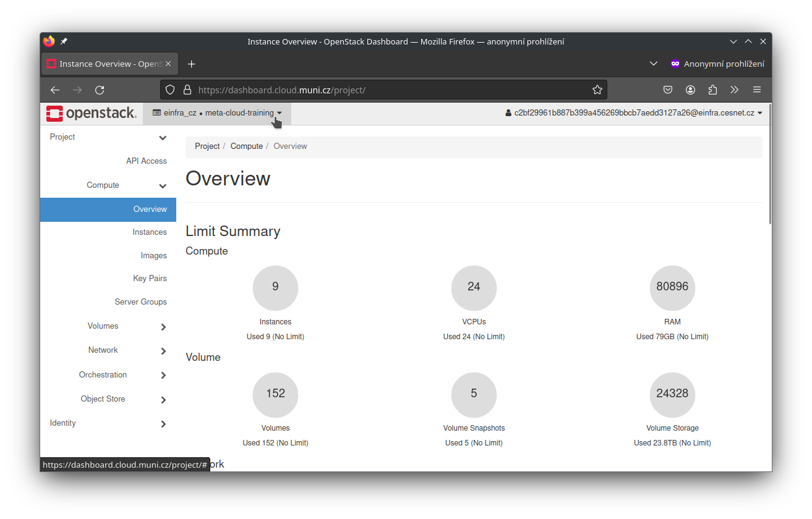Select Key Pairs in the sidebar
The width and height of the screenshot is (812, 519).
coord(150,279)
